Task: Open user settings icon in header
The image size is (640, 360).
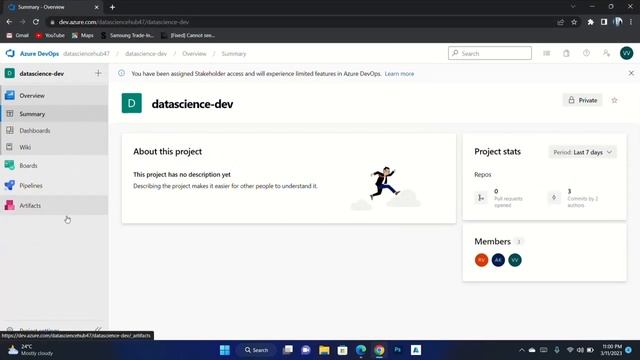Action: 606,53
